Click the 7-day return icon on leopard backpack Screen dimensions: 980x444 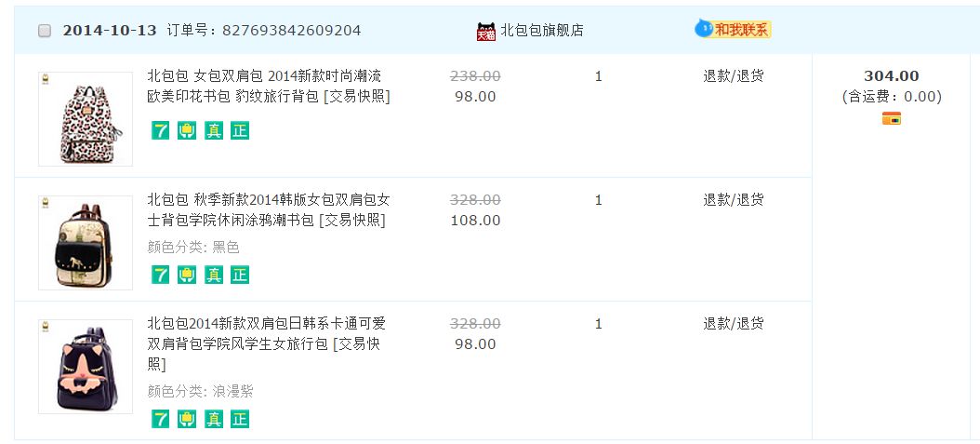161,130
